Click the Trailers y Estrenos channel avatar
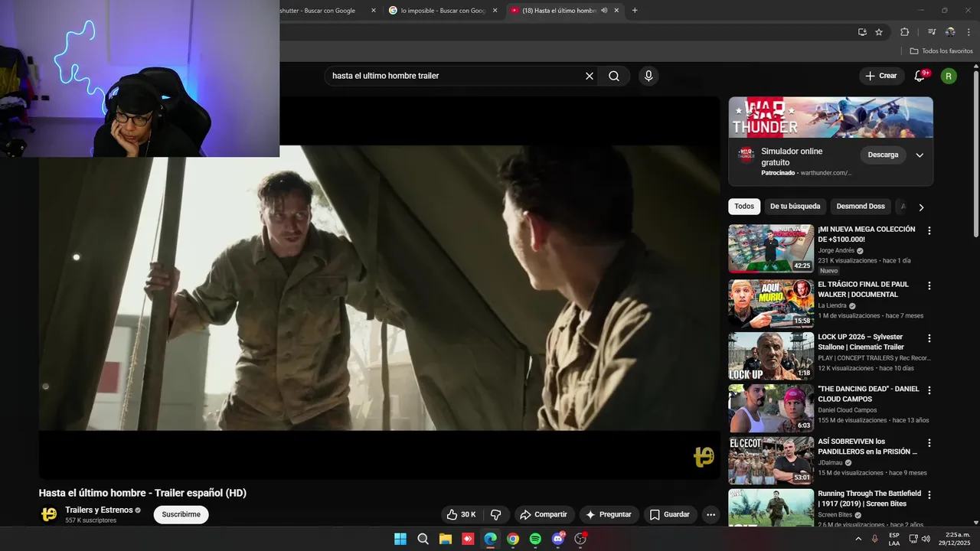The width and height of the screenshot is (980, 551). pos(49,514)
